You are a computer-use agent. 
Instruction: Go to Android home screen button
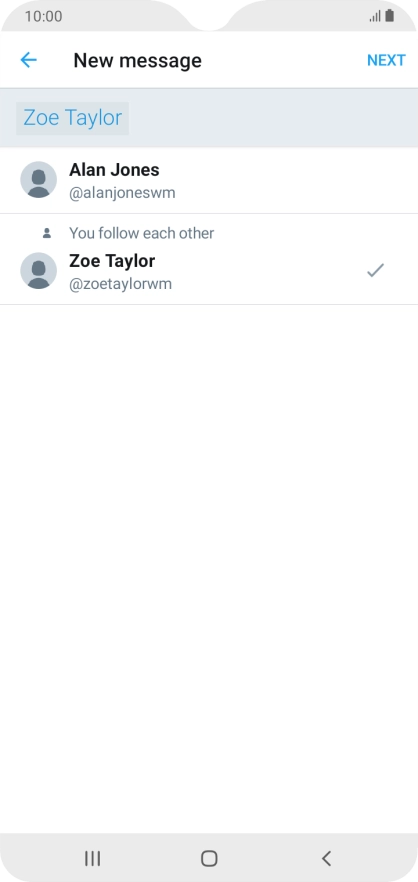pos(209,858)
